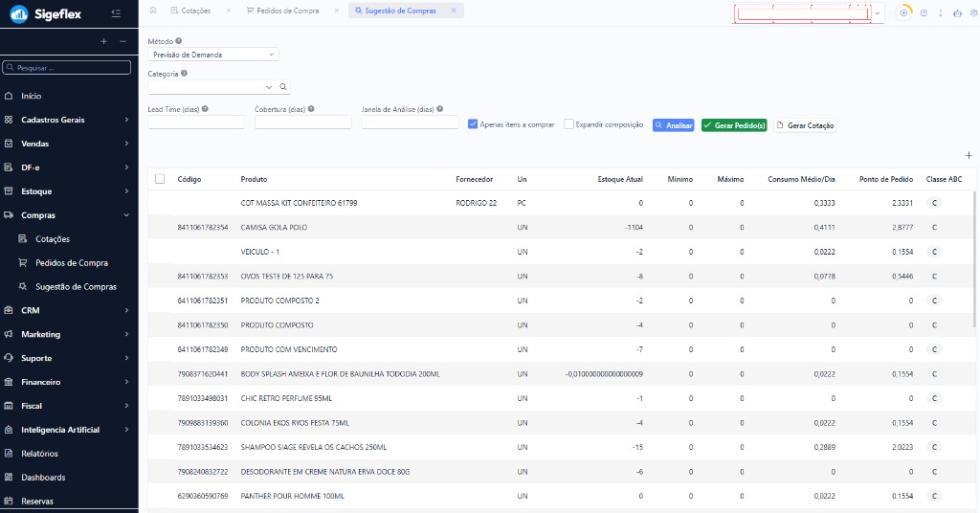Sort by the Classe ABC column header
This screenshot has height=513, width=980.
click(944, 179)
